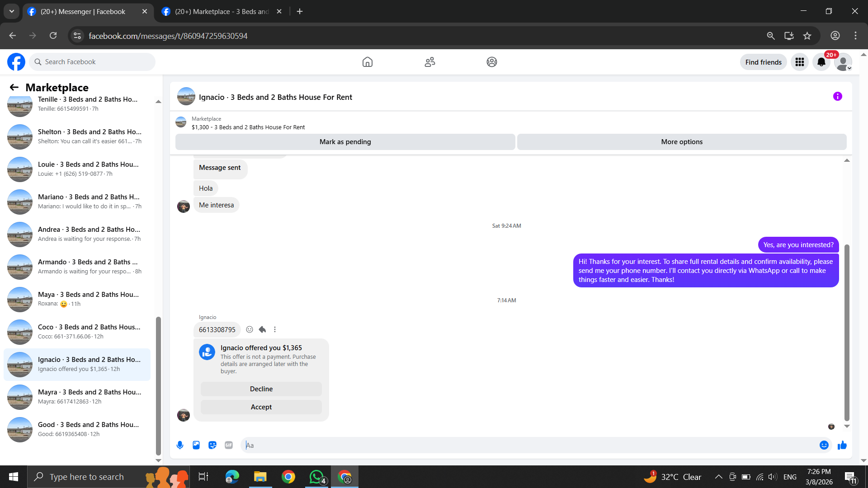Open the sticker picker icon
This screenshot has height=488, width=868.
(x=212, y=445)
